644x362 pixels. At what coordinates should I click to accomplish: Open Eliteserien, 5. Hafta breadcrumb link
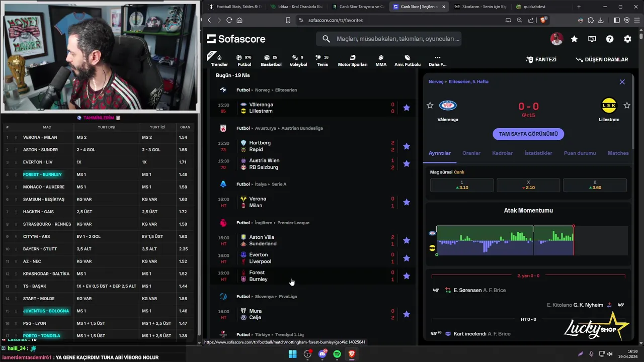click(468, 81)
